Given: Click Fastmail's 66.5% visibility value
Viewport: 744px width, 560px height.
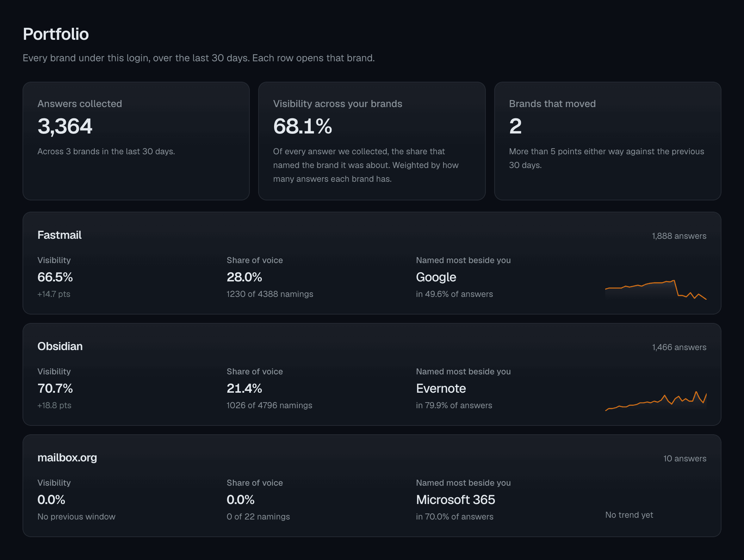Looking at the screenshot, I should (55, 277).
